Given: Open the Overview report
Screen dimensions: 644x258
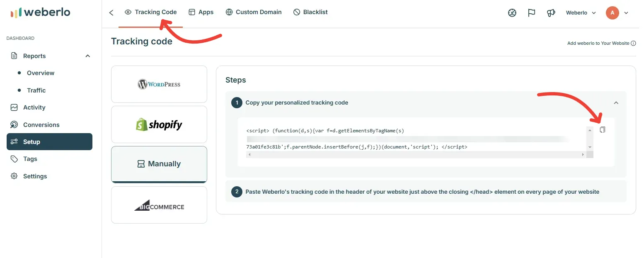Looking at the screenshot, I should coord(41,73).
